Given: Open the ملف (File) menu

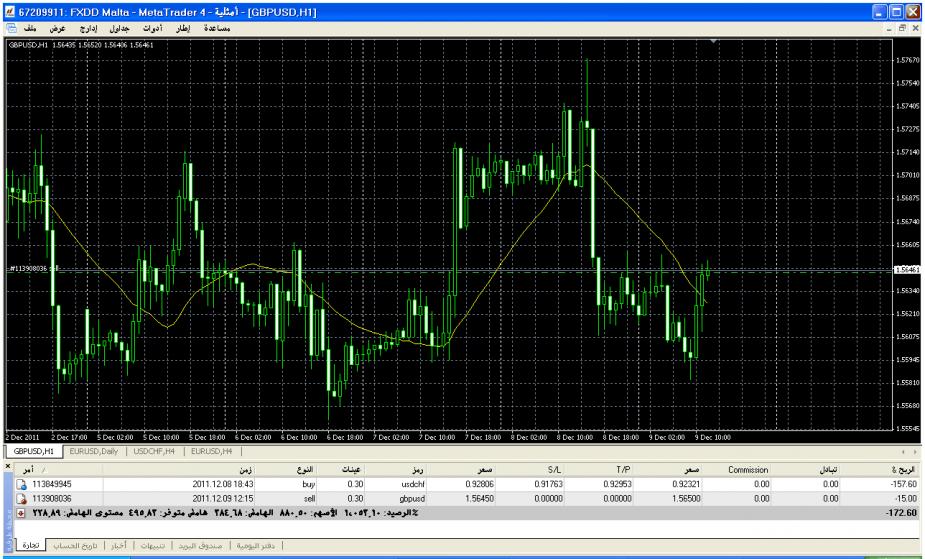Looking at the screenshot, I should (30, 28).
